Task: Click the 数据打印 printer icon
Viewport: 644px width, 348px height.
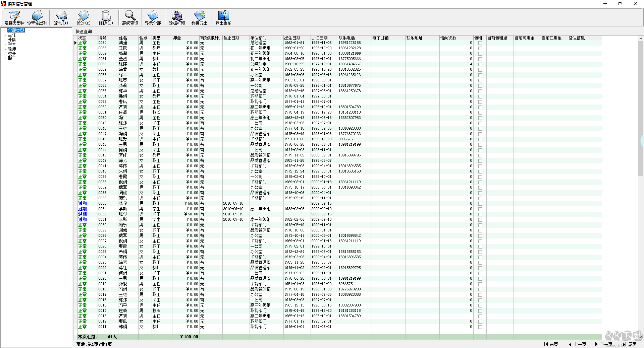Action: pyautogui.click(x=177, y=17)
